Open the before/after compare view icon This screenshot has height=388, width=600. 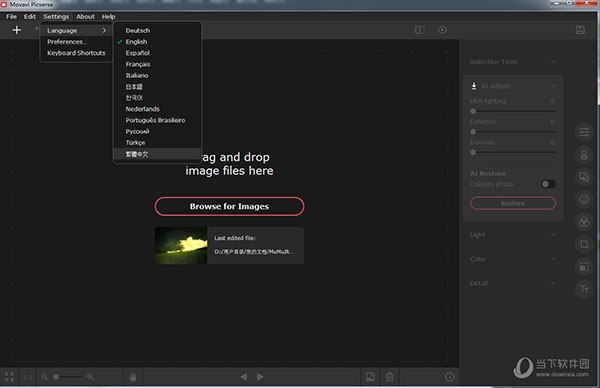pos(420,30)
